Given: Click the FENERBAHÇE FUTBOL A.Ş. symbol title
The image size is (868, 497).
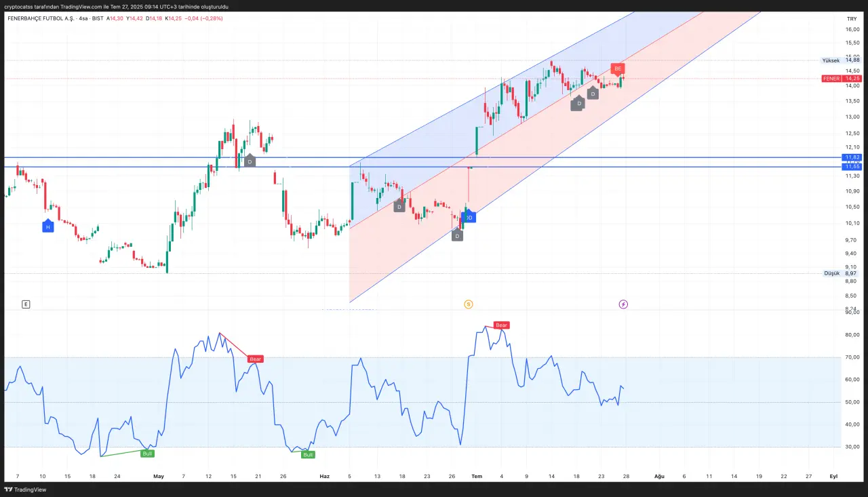Looking at the screenshot, I should point(41,18).
